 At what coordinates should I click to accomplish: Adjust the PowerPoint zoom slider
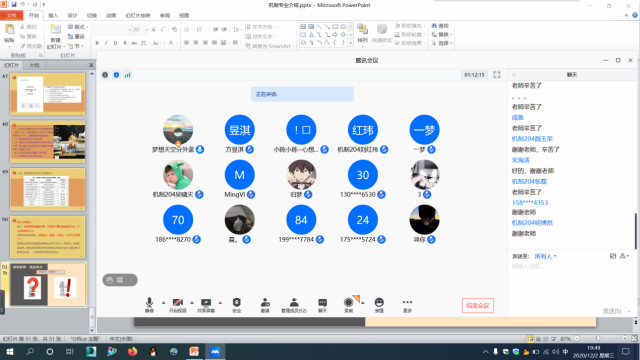[598, 339]
